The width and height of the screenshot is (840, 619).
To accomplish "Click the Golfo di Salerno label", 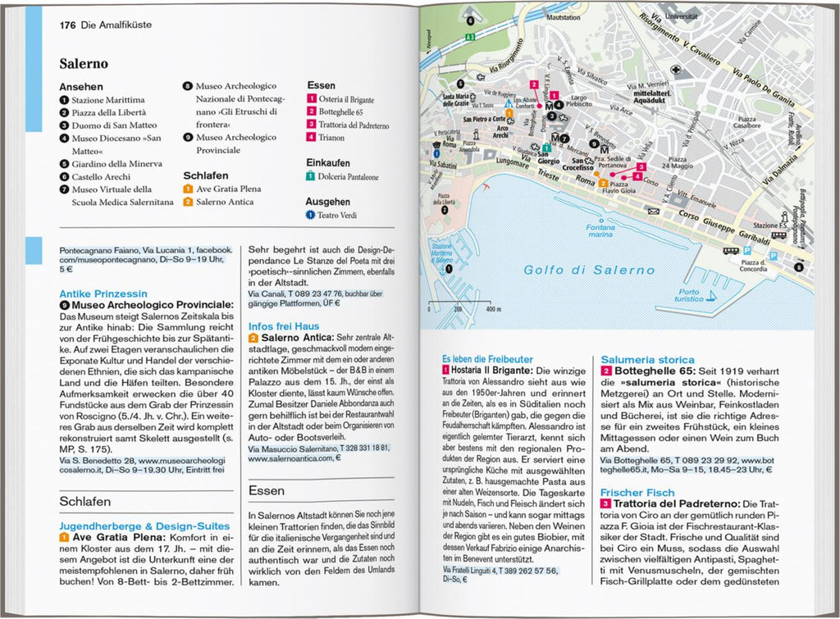I will (x=589, y=271).
